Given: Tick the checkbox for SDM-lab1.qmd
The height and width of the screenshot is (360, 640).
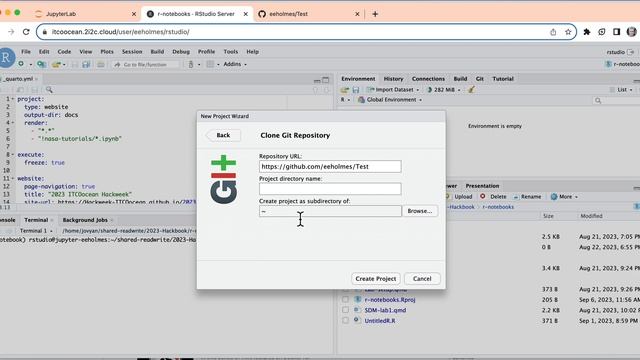Looking at the screenshot, I should (x=345, y=310).
